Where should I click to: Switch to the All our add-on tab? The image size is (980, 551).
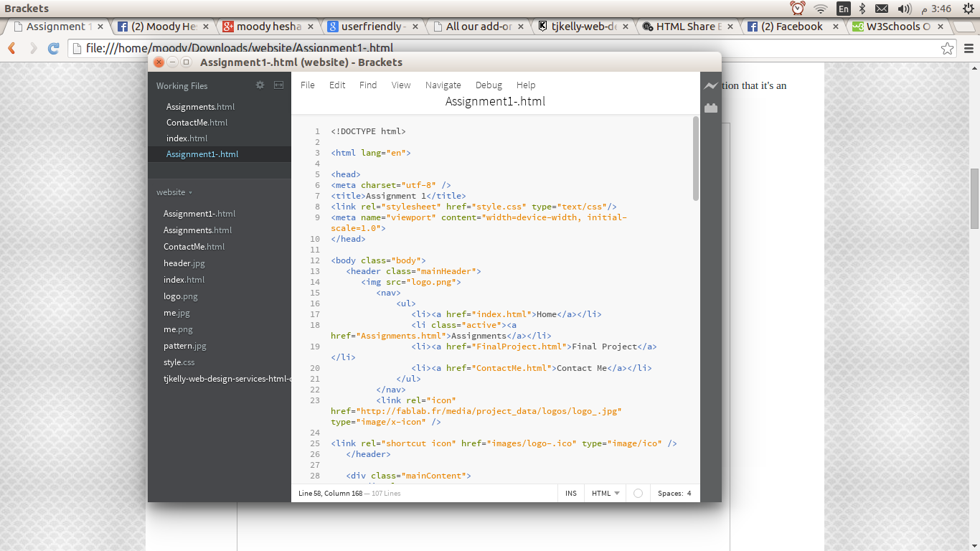479,27
